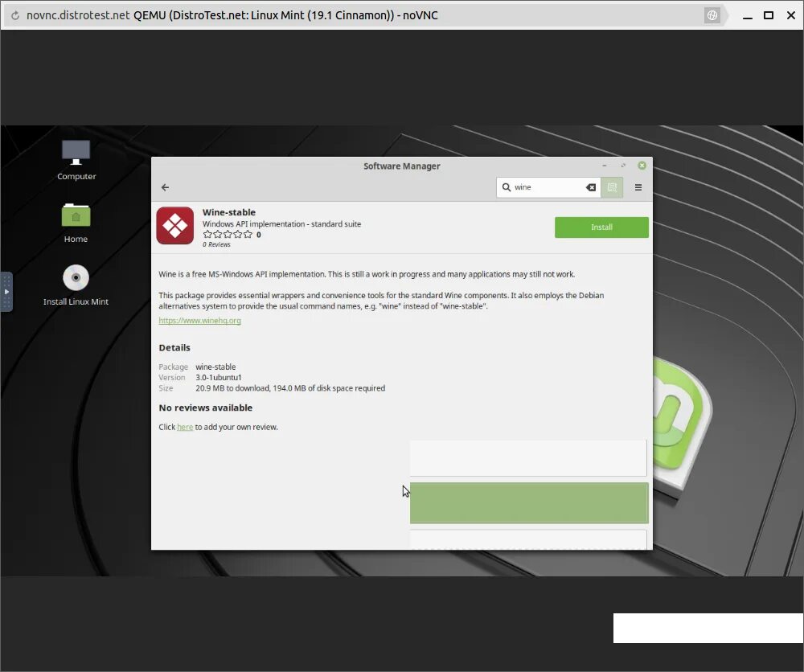Screen dimensions: 804x672
Task: Install Wine-stable package
Action: [601, 227]
